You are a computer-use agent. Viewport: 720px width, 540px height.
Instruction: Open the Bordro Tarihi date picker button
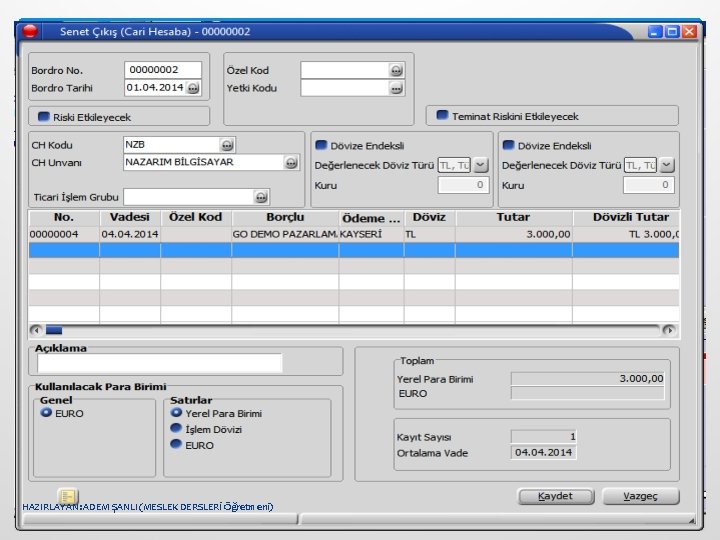(193, 88)
